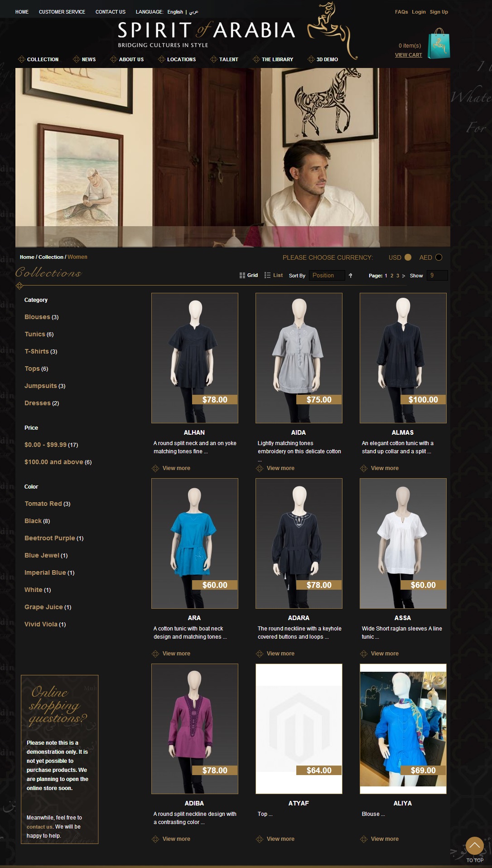The height and width of the screenshot is (868, 492).
Task: Open the News menu item
Action: [x=89, y=59]
